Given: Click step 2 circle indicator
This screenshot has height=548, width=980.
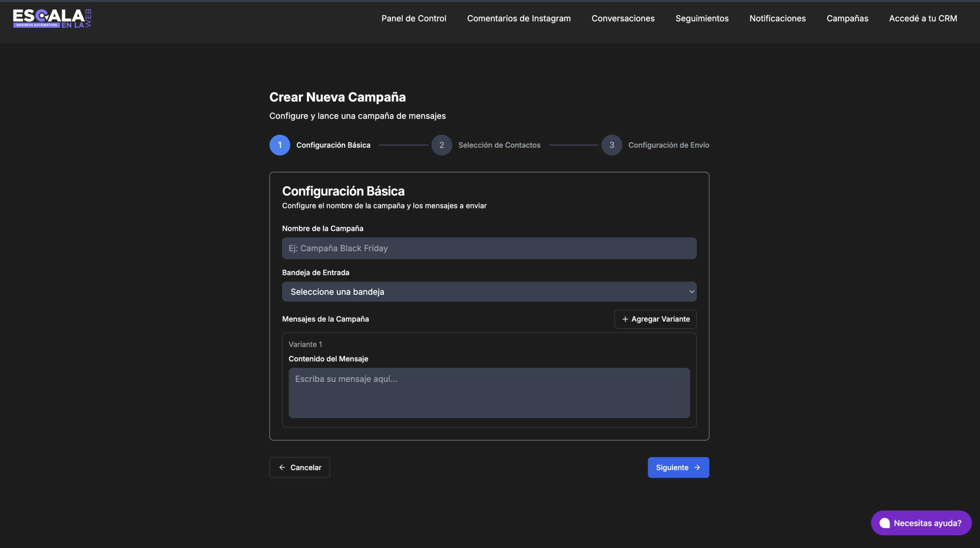Looking at the screenshot, I should (x=441, y=145).
